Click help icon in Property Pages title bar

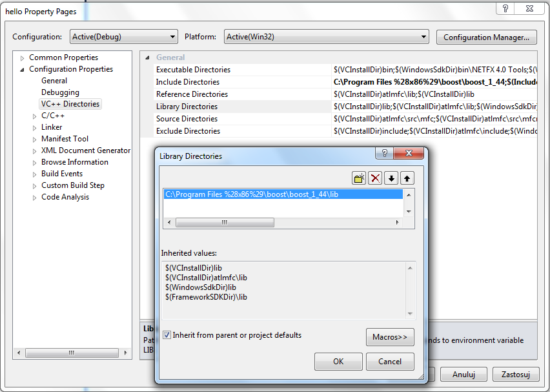(x=505, y=8)
